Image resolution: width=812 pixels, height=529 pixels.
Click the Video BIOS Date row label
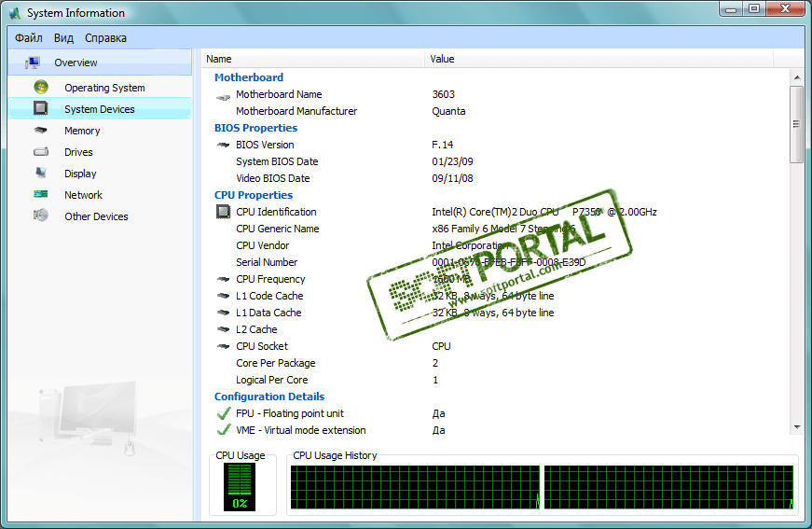coord(273,178)
